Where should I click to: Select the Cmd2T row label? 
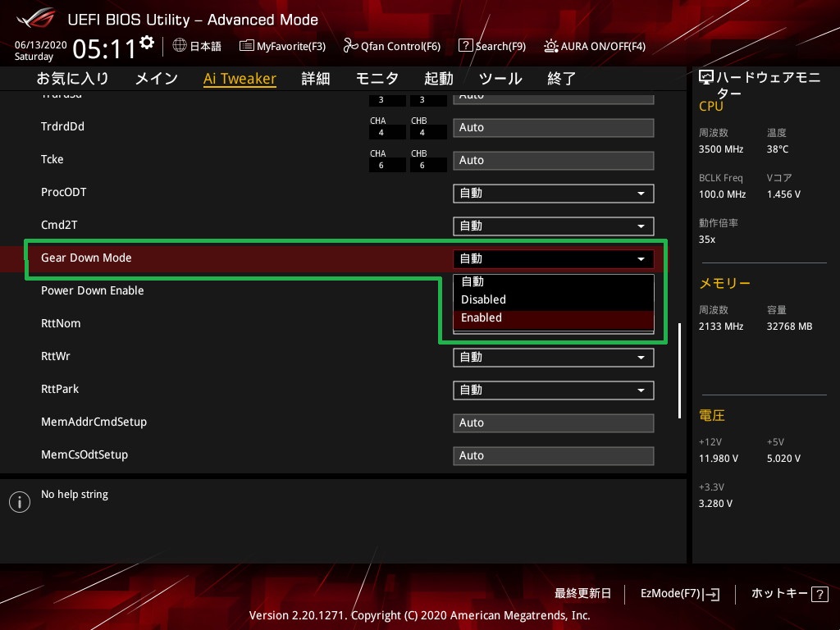point(59,225)
